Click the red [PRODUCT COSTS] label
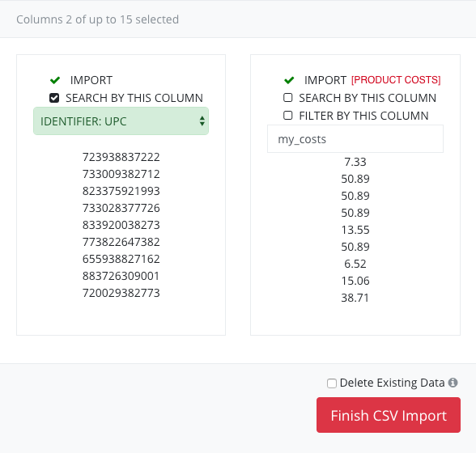Screen dimensions: 476x453 point(396,80)
